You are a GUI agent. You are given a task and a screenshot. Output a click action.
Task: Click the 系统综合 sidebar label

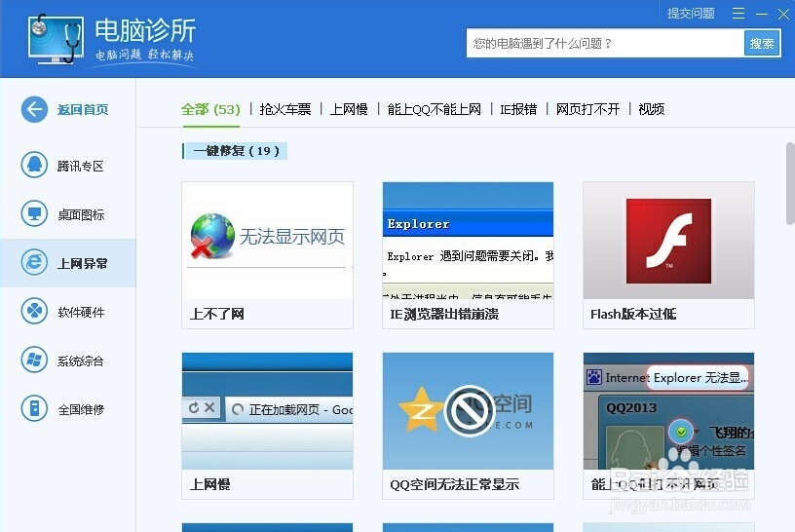click(81, 361)
